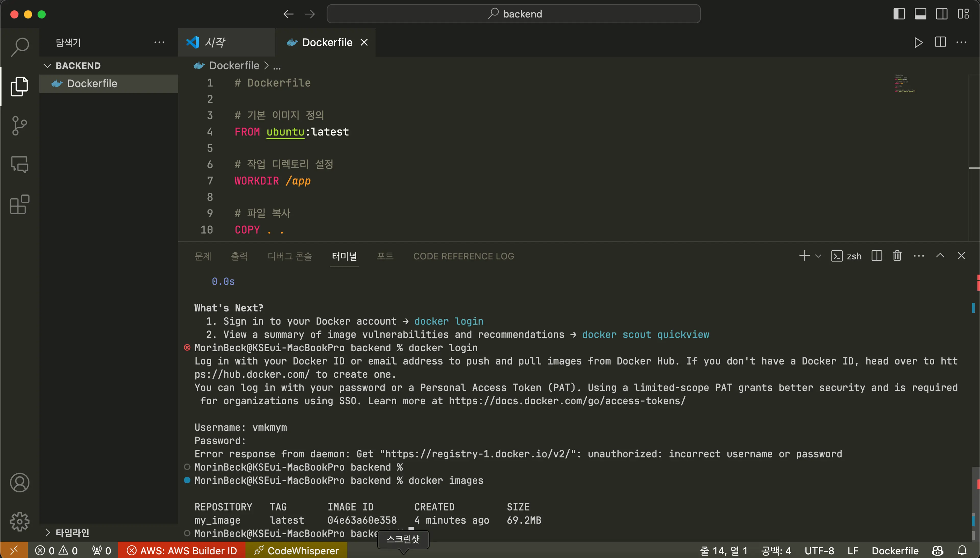Kill the terminal with trash icon
This screenshot has height=558, width=980.
pos(897,256)
